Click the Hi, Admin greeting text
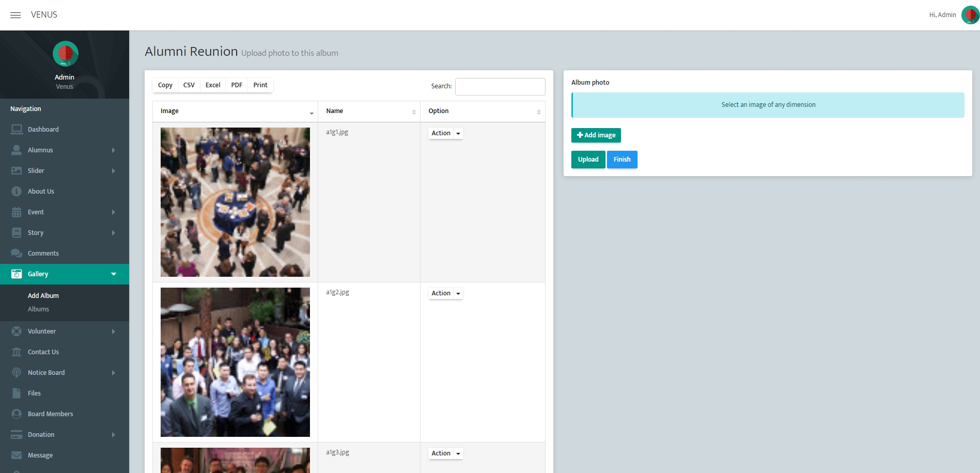Image resolution: width=980 pixels, height=473 pixels. [x=943, y=15]
